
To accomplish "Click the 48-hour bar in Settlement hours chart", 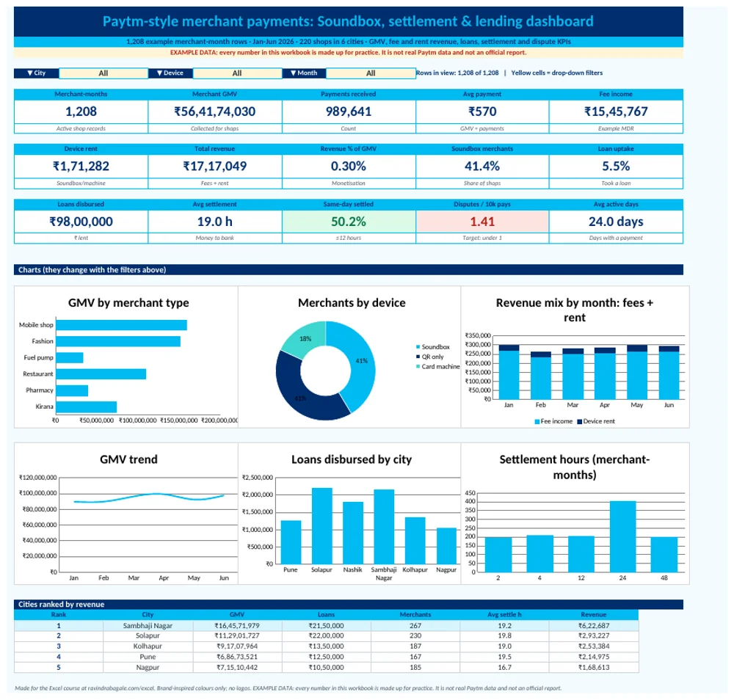I will (x=664, y=555).
